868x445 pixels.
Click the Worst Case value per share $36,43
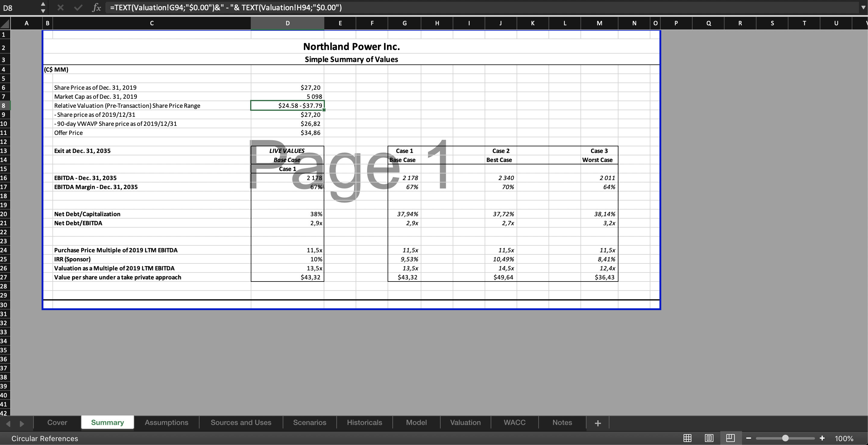(x=605, y=277)
